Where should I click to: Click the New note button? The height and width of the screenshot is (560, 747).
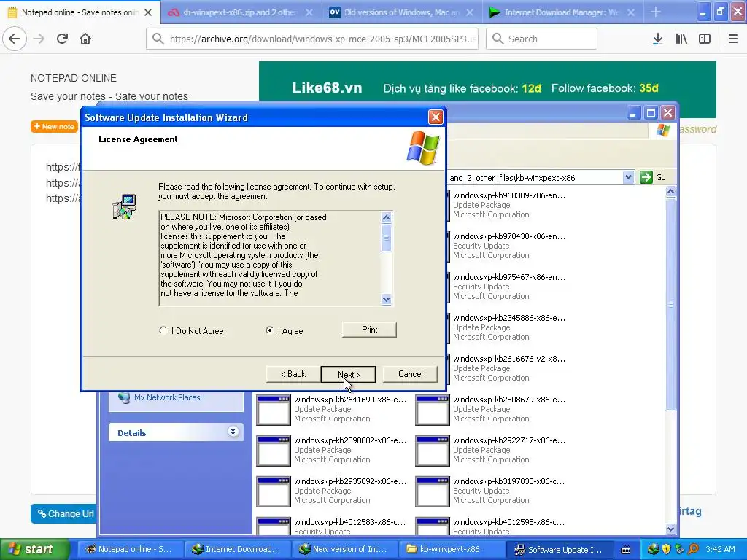tap(54, 127)
